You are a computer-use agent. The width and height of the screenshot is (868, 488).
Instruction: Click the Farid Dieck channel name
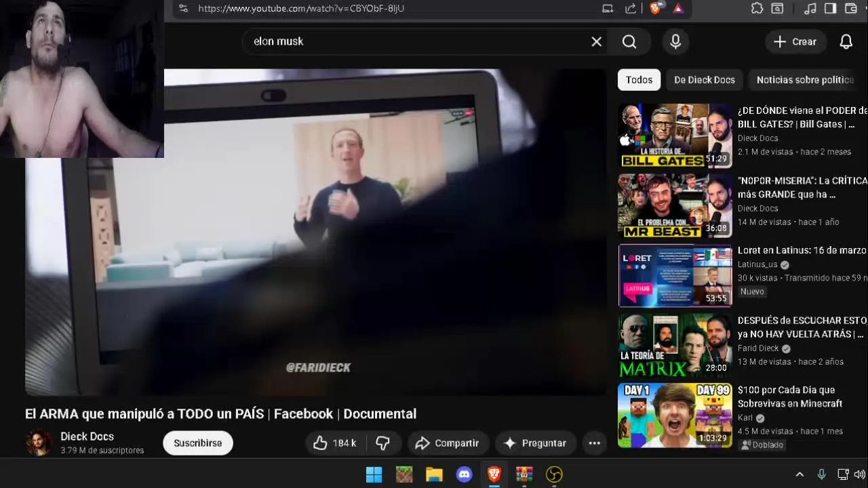[758, 348]
